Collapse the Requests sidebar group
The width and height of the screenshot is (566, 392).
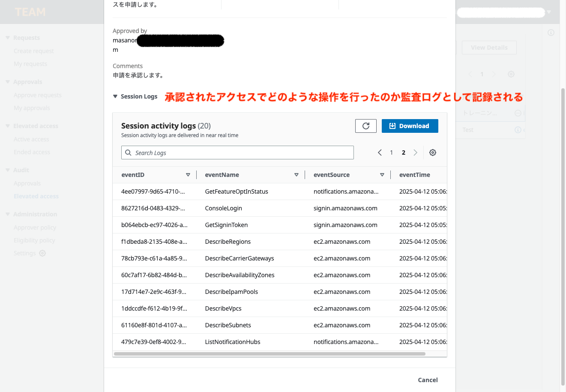[8, 38]
